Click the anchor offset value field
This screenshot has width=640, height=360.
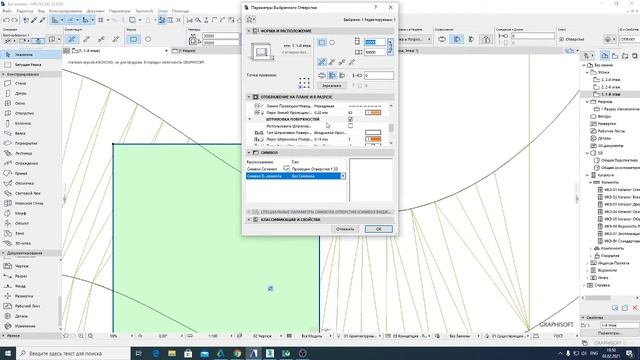click(378, 76)
